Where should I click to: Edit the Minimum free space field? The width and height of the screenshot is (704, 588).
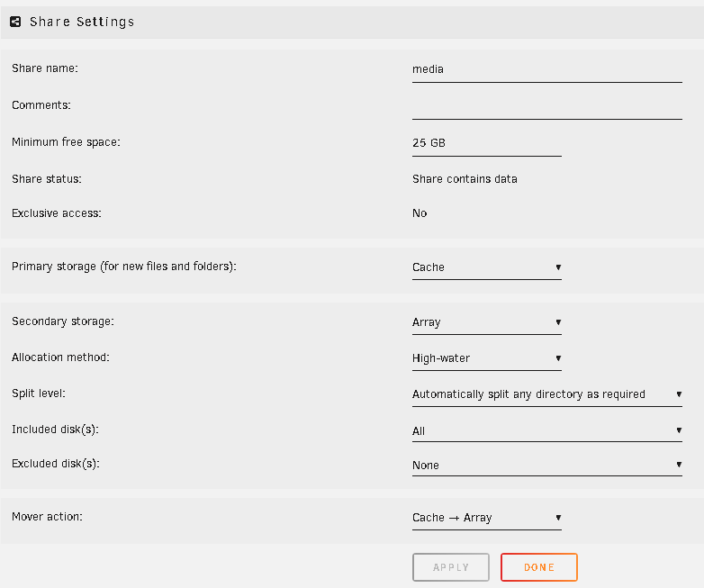pos(487,143)
